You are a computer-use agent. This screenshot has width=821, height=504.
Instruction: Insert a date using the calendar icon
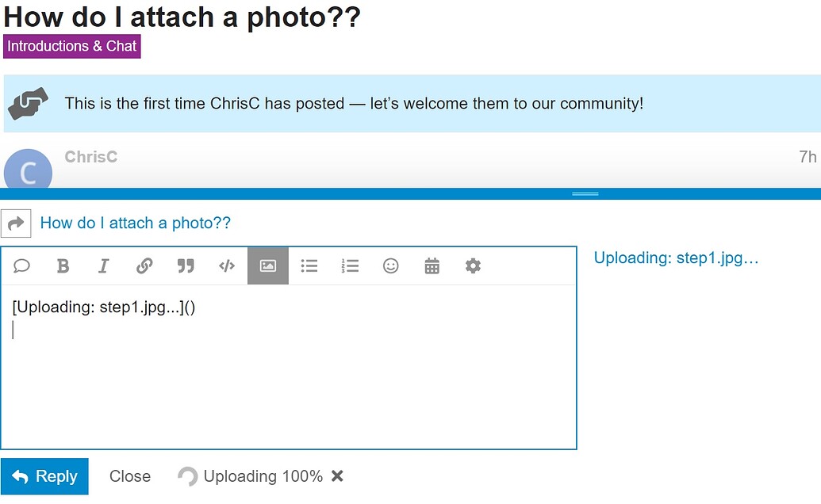point(432,266)
